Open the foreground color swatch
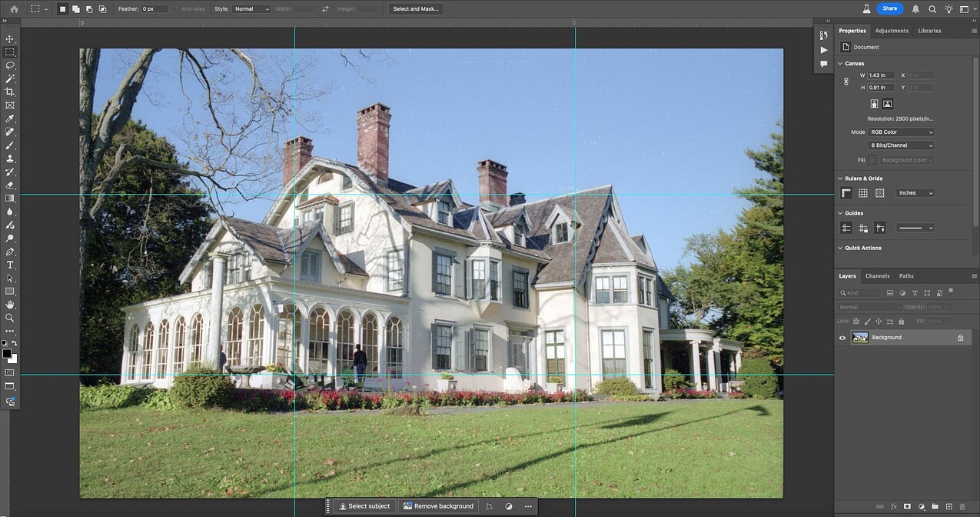 click(x=8, y=354)
